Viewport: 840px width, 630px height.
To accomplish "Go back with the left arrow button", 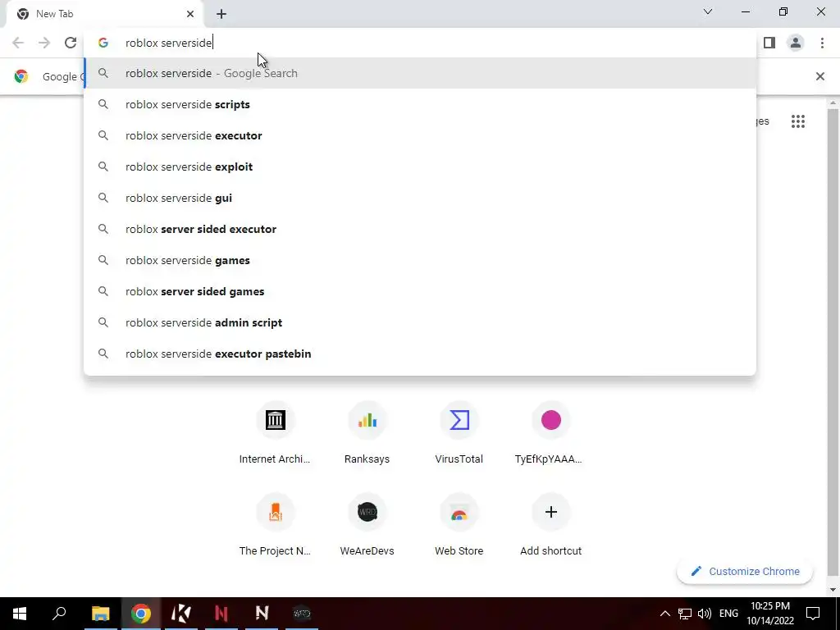I will coord(18,43).
